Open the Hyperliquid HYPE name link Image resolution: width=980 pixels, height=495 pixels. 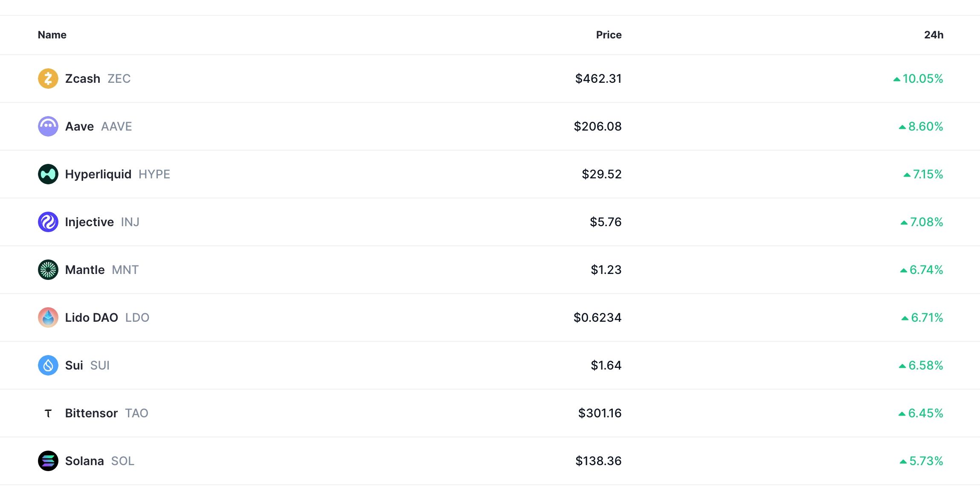(x=117, y=174)
